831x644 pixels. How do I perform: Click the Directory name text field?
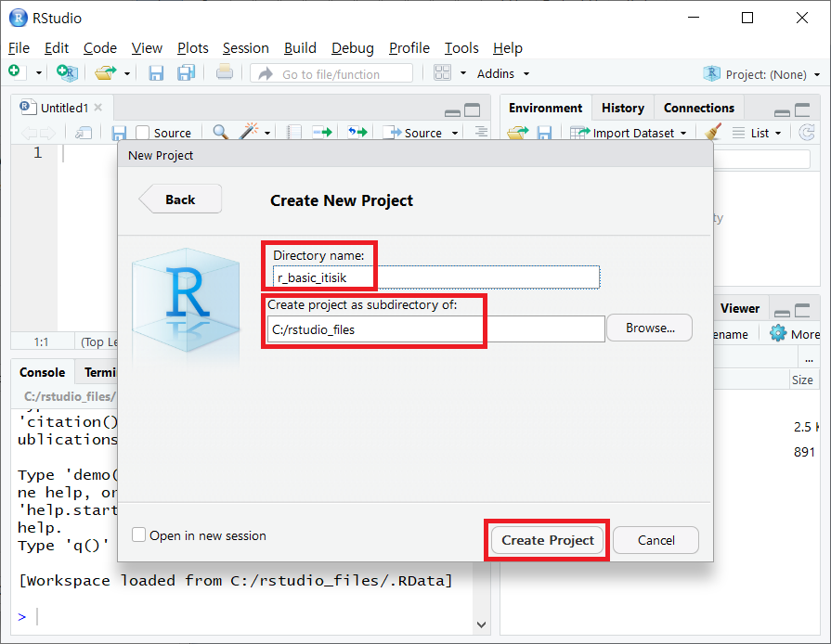coord(436,277)
